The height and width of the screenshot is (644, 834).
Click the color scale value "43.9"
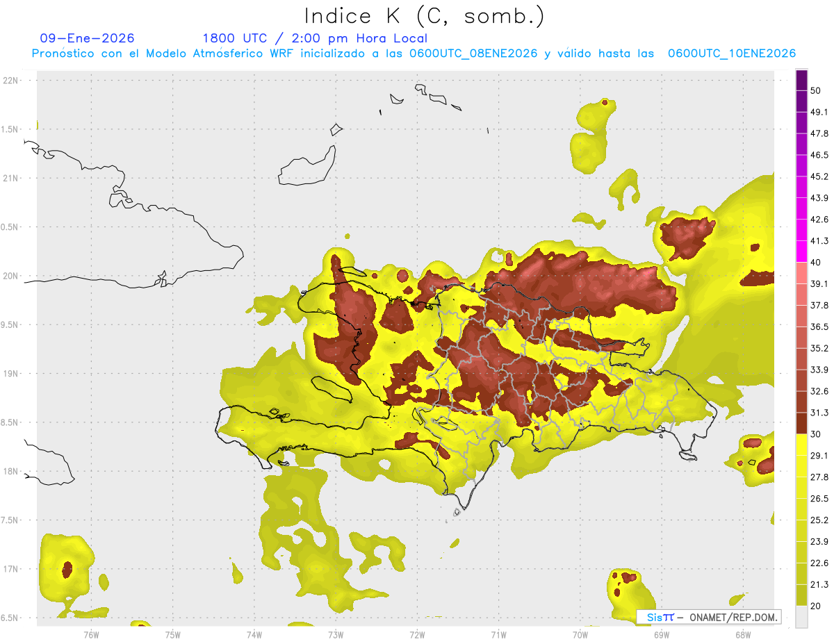[819, 198]
